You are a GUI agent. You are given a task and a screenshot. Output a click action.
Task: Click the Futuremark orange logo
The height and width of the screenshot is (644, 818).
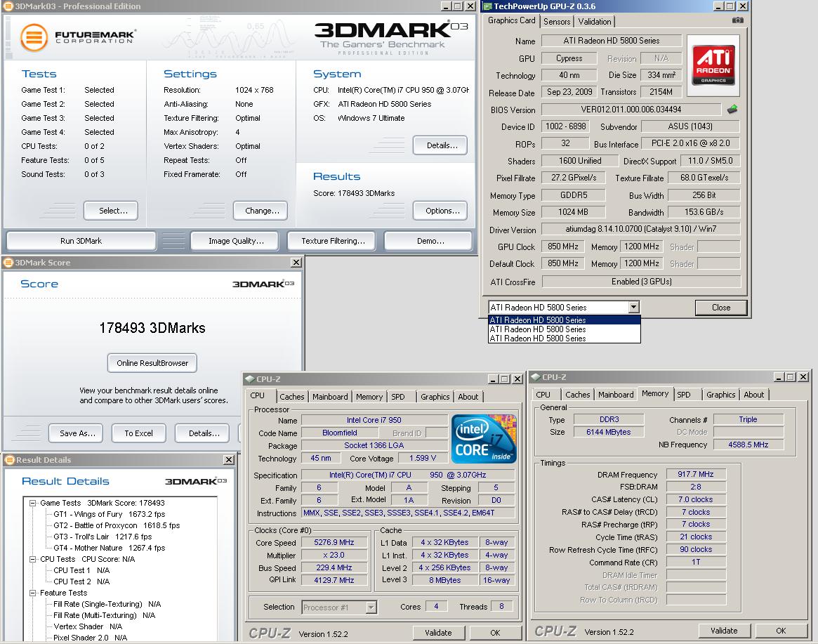[x=34, y=37]
